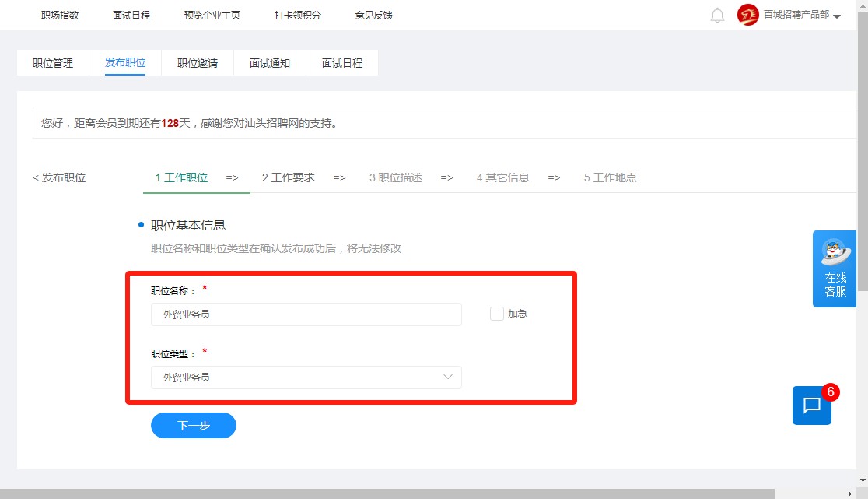Image resolution: width=868 pixels, height=499 pixels.
Task: Click the 打卡领积分 link
Action: [297, 16]
